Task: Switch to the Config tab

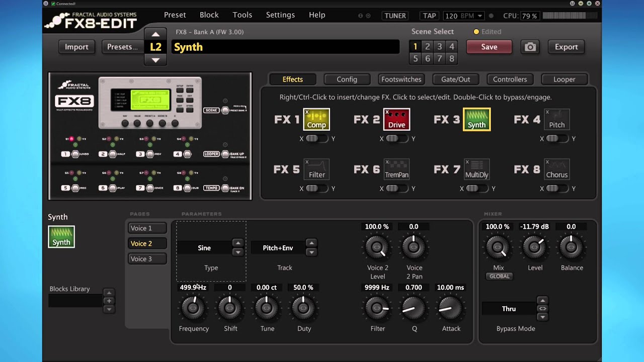Action: [347, 79]
